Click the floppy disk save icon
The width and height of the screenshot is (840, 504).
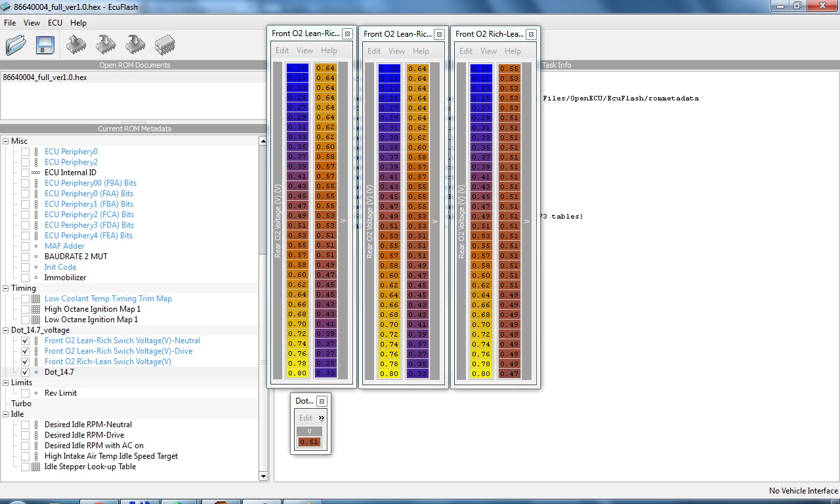point(45,45)
